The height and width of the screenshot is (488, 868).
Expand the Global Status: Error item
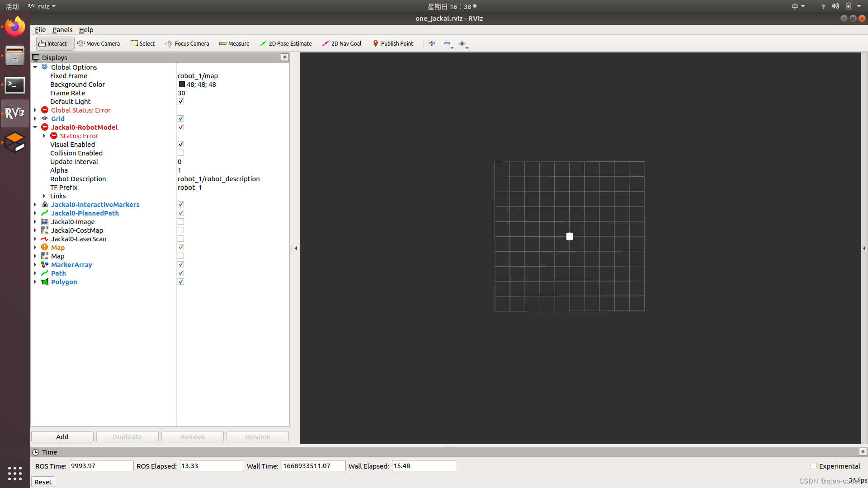(x=35, y=110)
